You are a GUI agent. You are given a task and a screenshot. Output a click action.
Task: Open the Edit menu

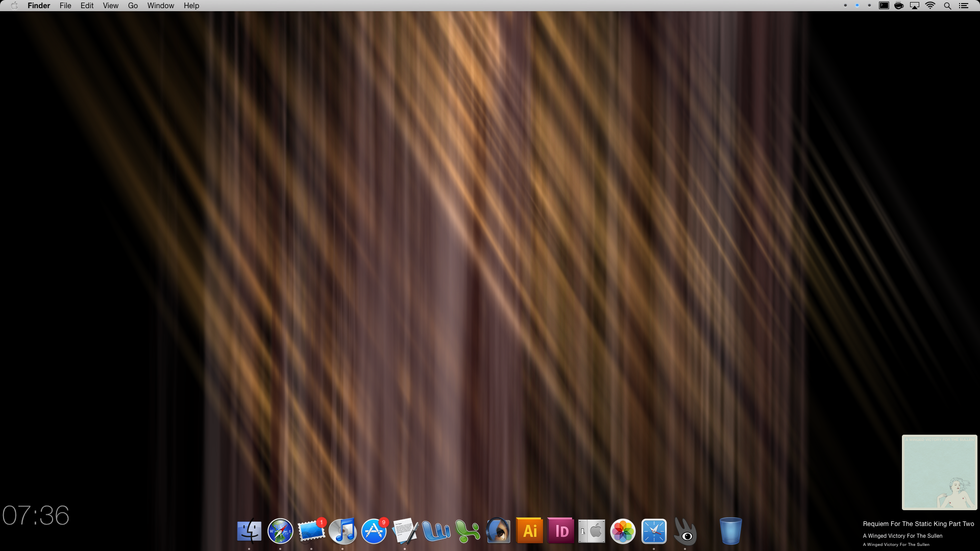87,6
